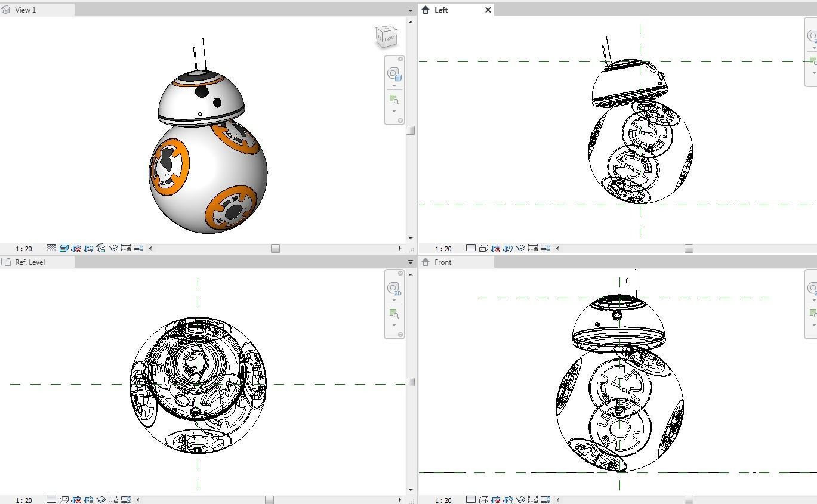
Task: Click the FRONT face of the ViewCube
Action: (x=390, y=38)
